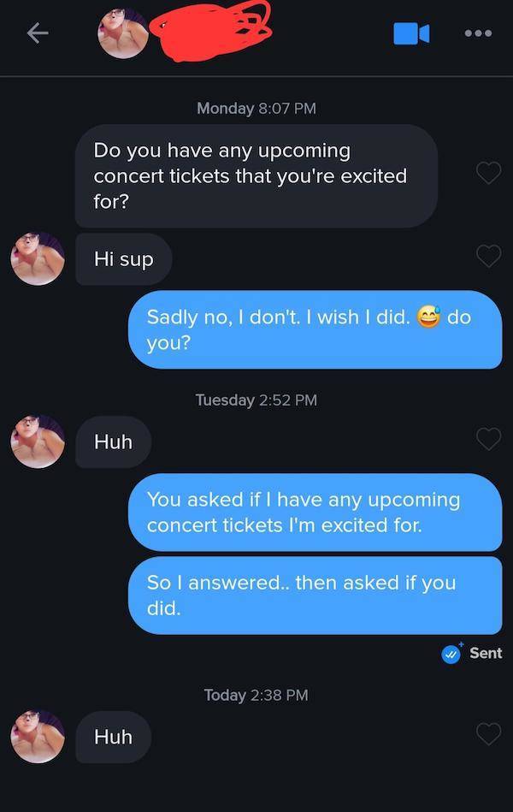
Task: Tap the "Sent" status label
Action: [486, 653]
